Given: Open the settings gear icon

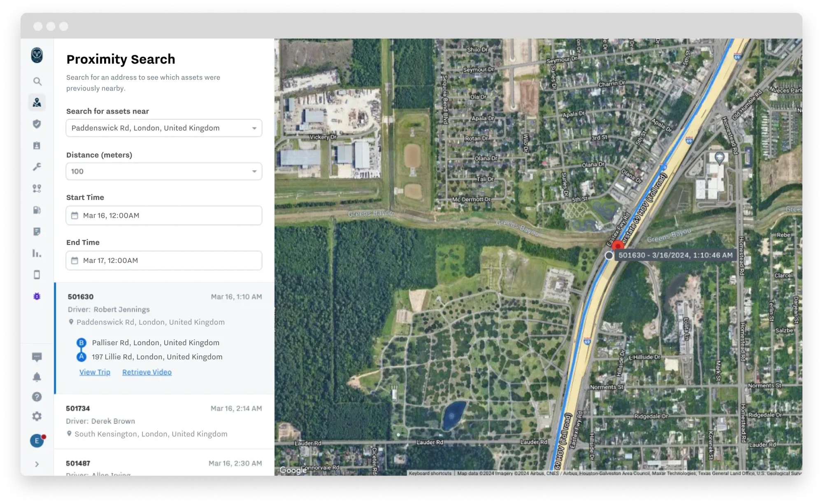Looking at the screenshot, I should pyautogui.click(x=37, y=416).
